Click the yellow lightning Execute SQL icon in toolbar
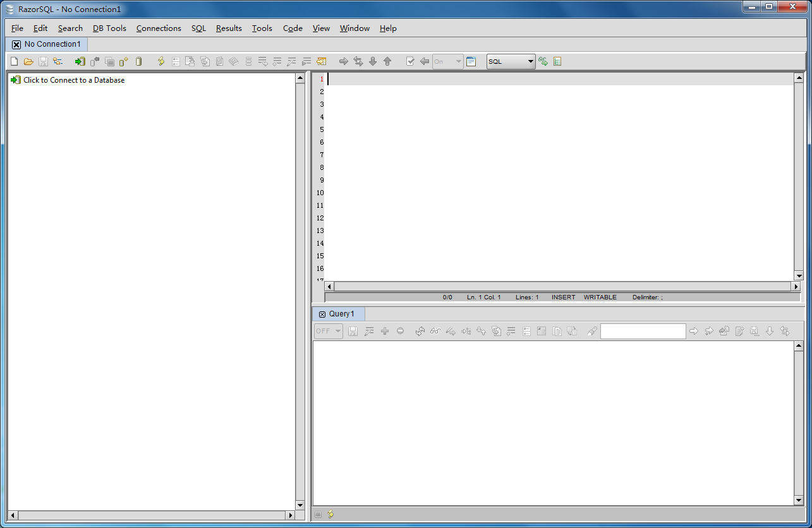Viewport: 812px width, 528px height. [161, 61]
